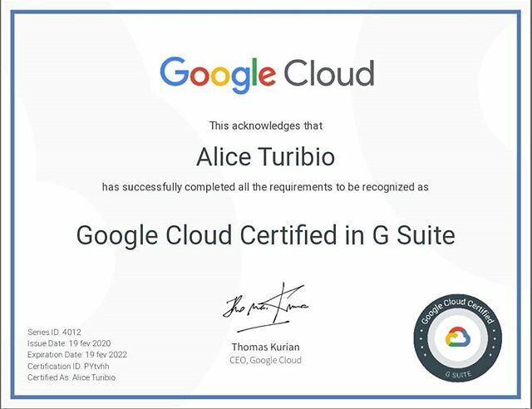Click the Google Cloud Certified G Suite badge

point(458,338)
